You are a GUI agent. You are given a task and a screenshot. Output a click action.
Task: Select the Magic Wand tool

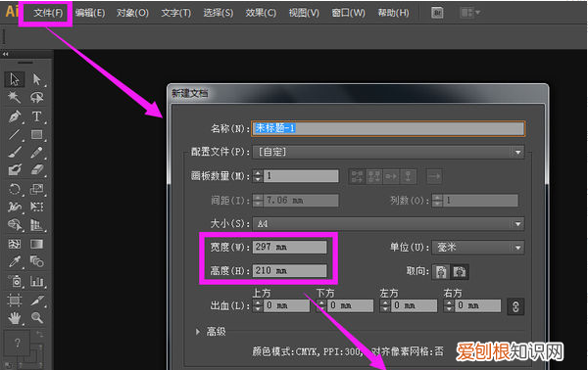click(15, 97)
